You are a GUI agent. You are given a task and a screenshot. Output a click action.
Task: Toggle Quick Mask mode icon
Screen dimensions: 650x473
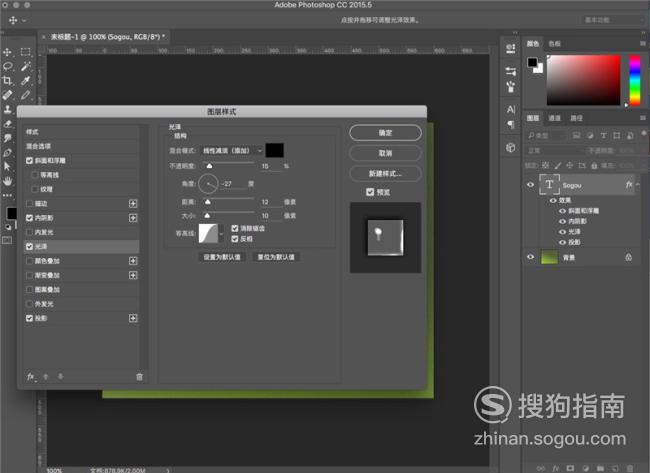(x=7, y=240)
